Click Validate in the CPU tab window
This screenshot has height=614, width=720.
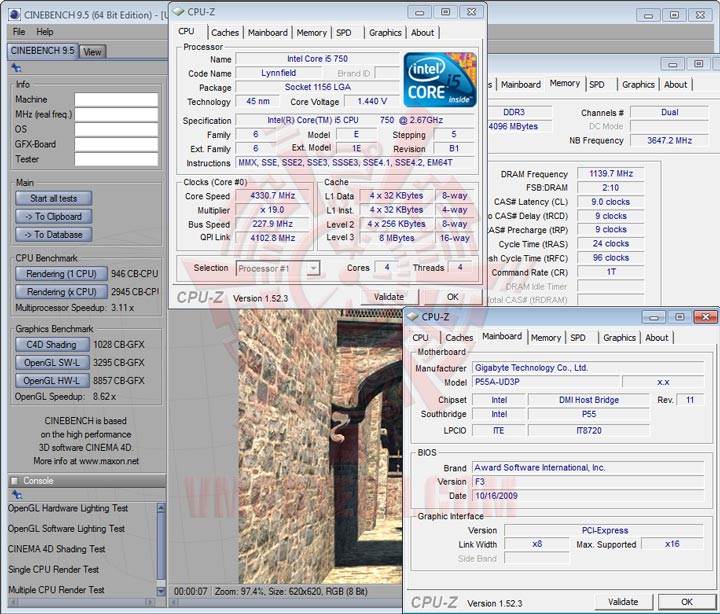(389, 297)
